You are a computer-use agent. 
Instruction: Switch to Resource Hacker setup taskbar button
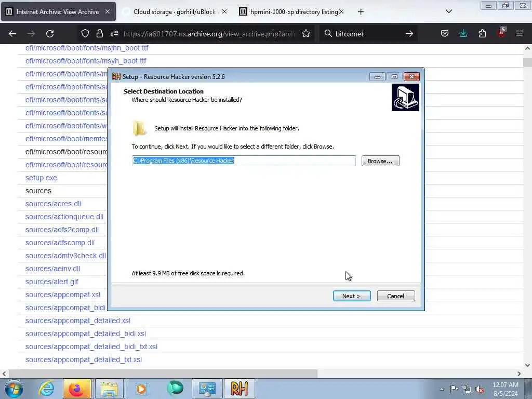pyautogui.click(x=239, y=389)
